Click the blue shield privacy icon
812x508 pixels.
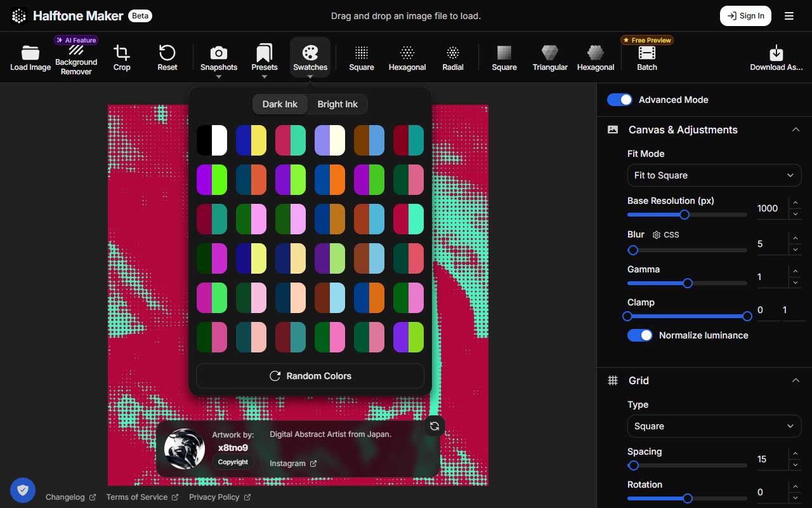click(23, 490)
